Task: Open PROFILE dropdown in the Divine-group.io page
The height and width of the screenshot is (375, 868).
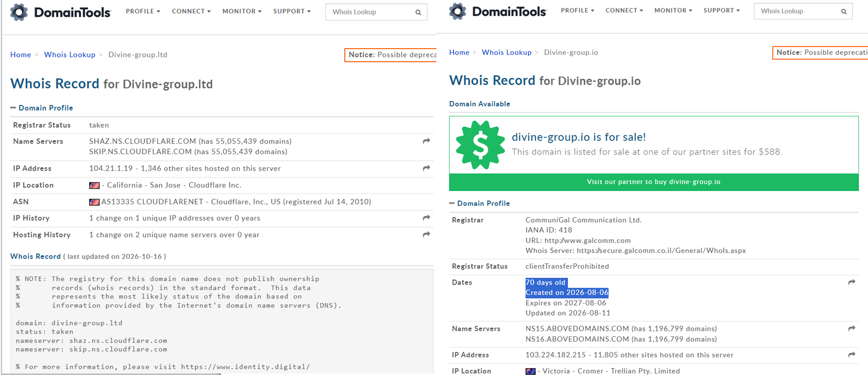Action: pos(577,10)
